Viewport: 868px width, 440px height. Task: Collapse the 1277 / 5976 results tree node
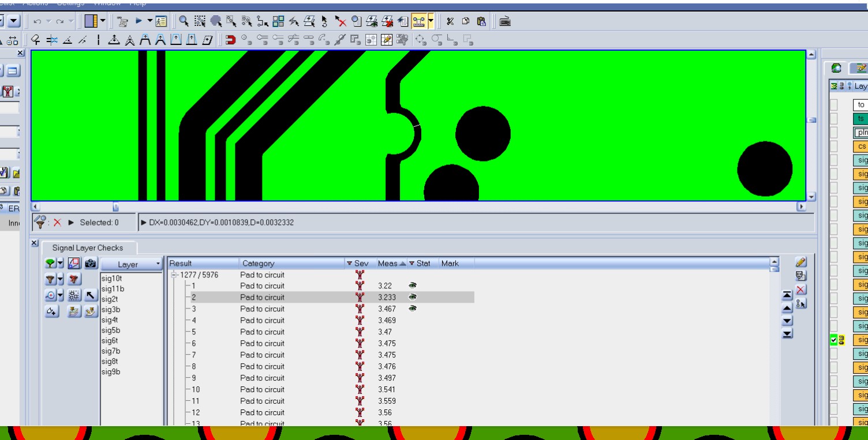(174, 275)
